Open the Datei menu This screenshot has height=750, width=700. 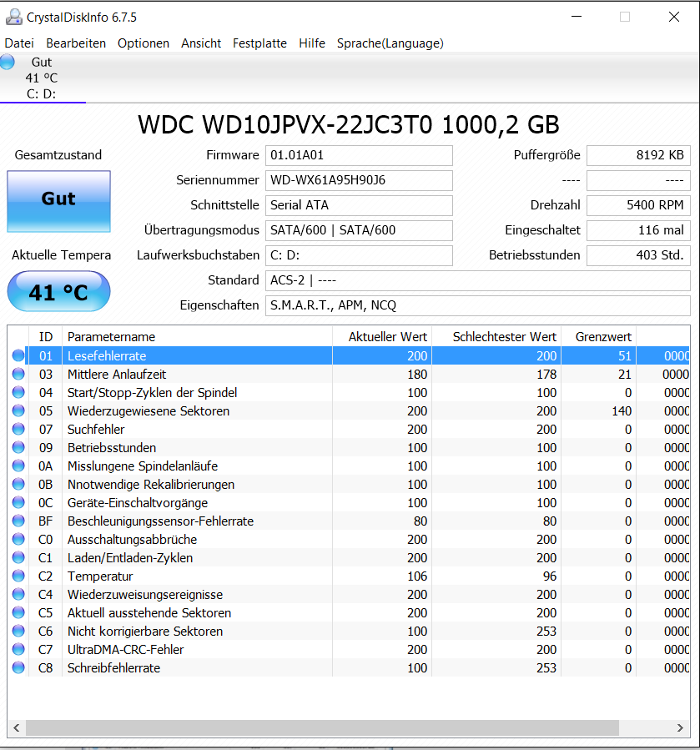[x=19, y=43]
